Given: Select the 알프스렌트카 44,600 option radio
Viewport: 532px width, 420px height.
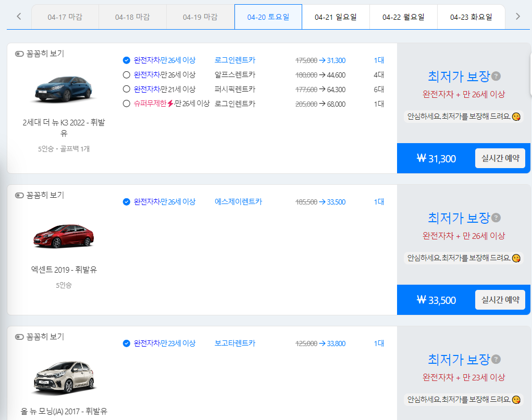Looking at the screenshot, I should pyautogui.click(x=126, y=75).
